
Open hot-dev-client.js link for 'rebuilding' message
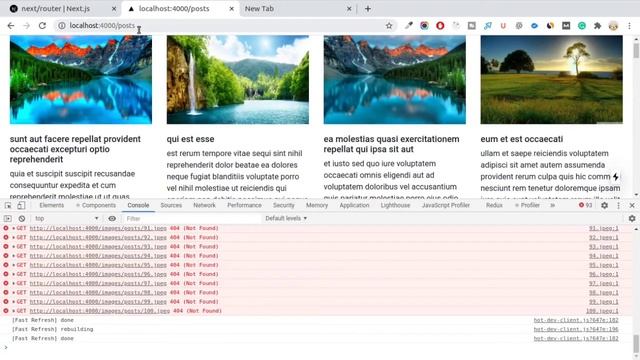click(576, 329)
